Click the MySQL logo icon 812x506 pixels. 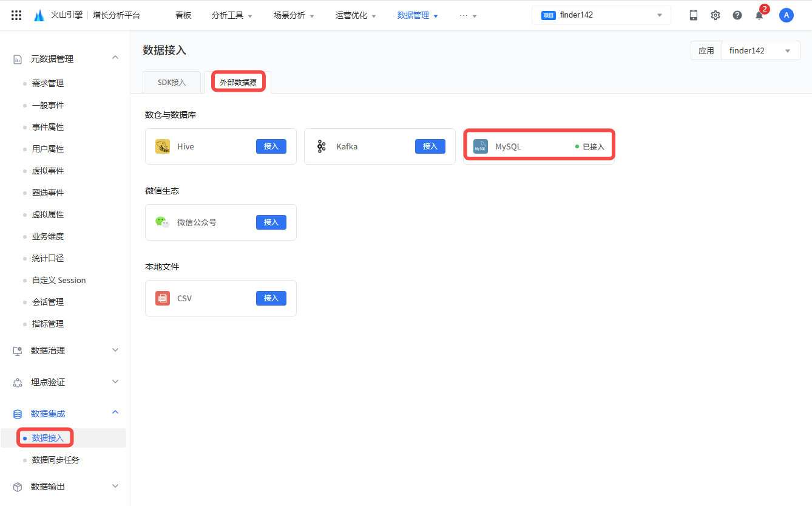point(481,146)
